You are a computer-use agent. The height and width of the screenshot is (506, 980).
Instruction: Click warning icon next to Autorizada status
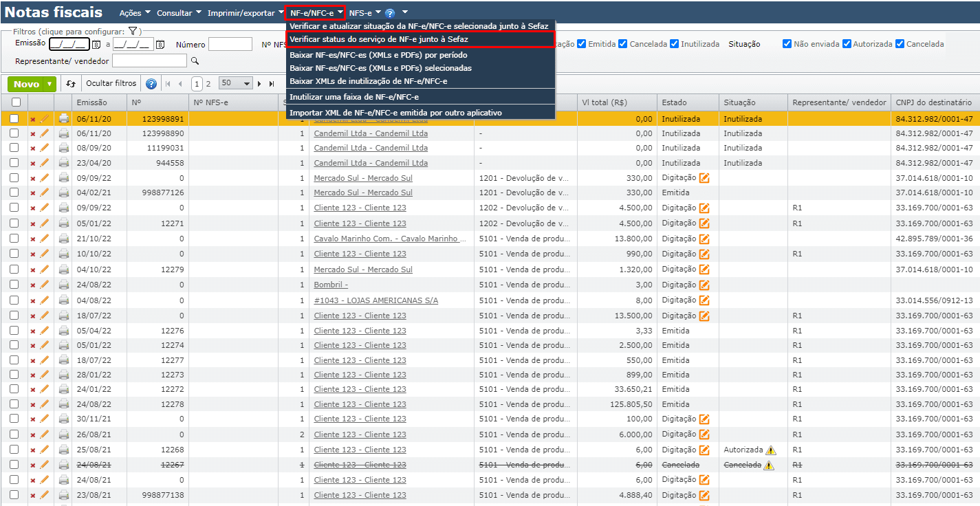[x=770, y=450]
